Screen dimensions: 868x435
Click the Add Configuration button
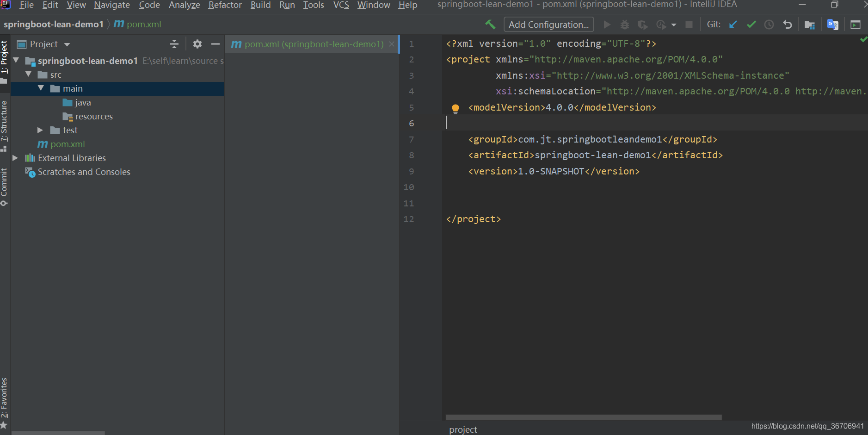548,25
